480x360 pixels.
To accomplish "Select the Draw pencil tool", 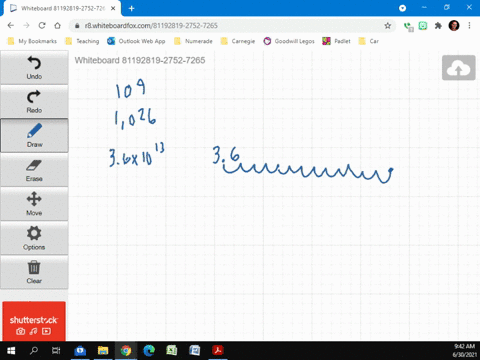I will point(34,135).
